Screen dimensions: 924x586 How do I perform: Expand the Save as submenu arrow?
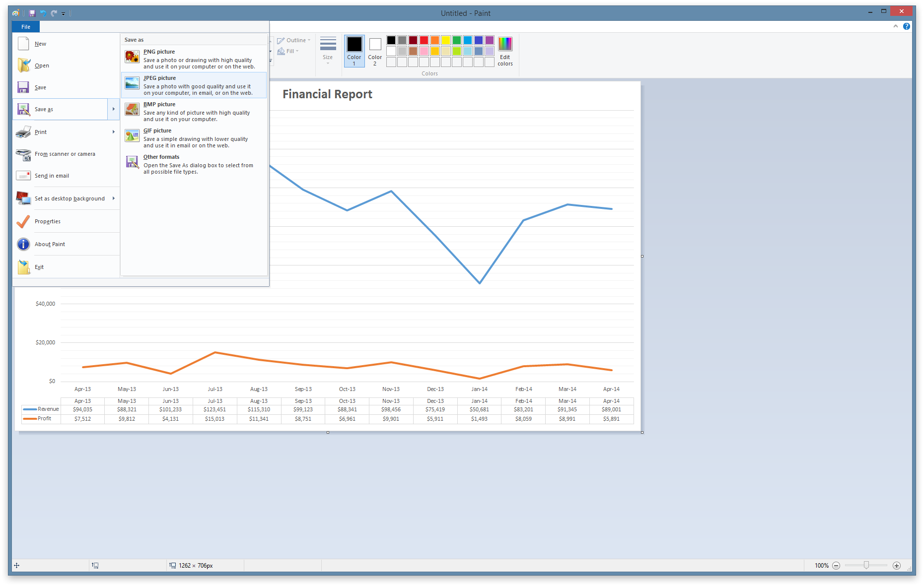[114, 109]
